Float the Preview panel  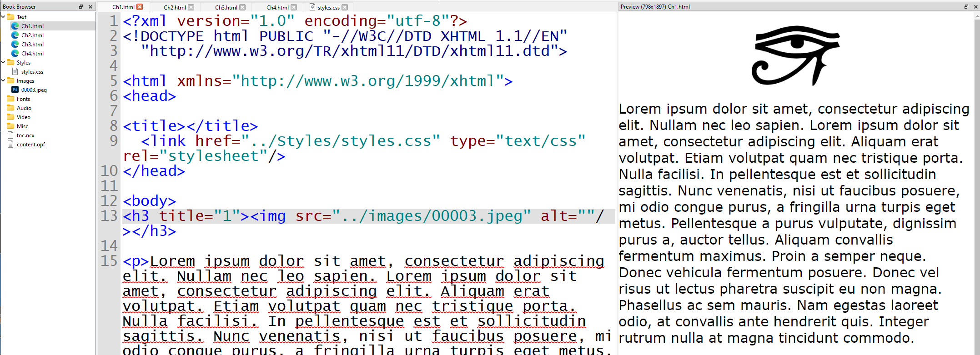[x=966, y=6]
